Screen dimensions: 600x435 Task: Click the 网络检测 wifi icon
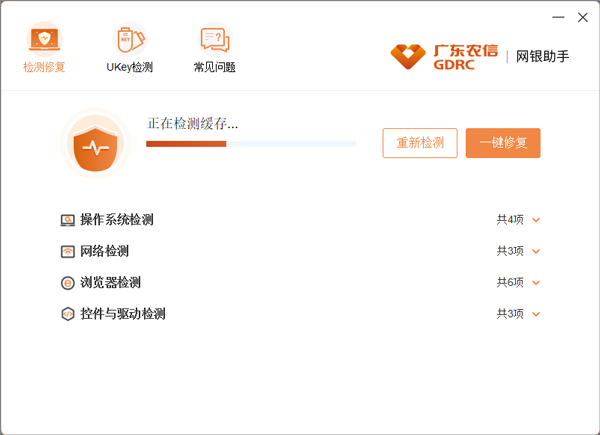pyautogui.click(x=68, y=251)
